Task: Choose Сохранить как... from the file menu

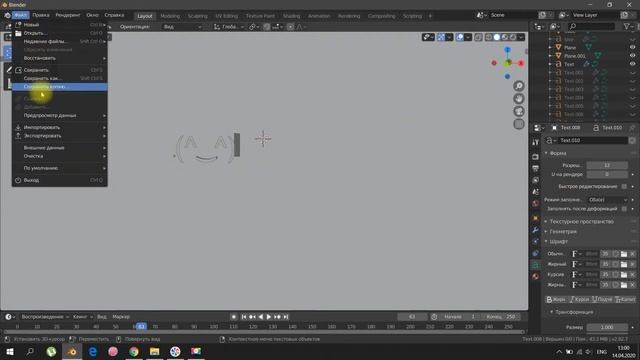Action: pyautogui.click(x=60, y=78)
